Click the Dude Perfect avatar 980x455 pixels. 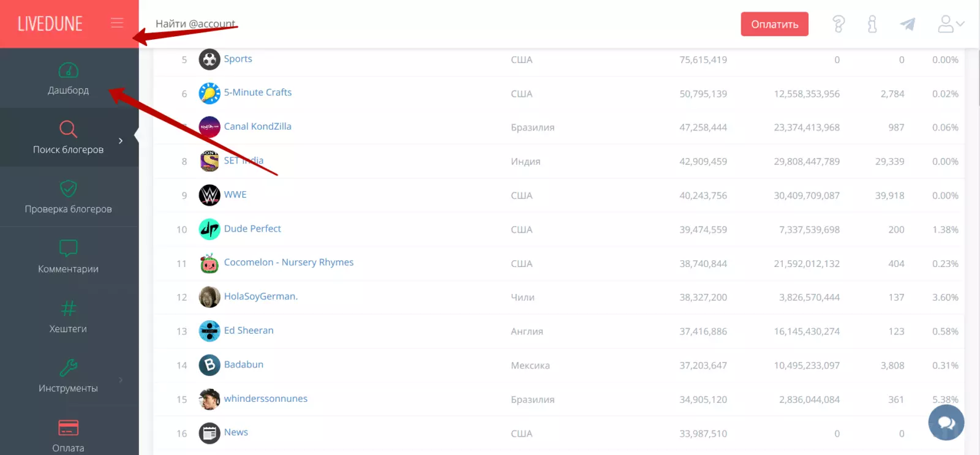coord(209,230)
